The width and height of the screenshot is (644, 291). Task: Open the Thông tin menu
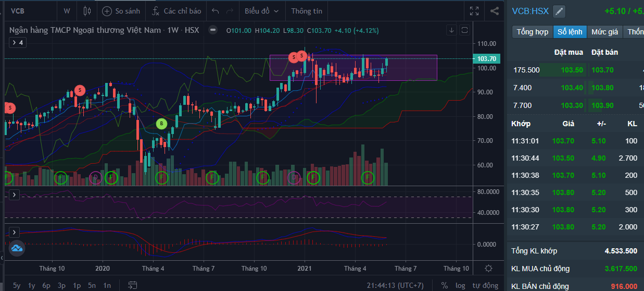click(307, 10)
